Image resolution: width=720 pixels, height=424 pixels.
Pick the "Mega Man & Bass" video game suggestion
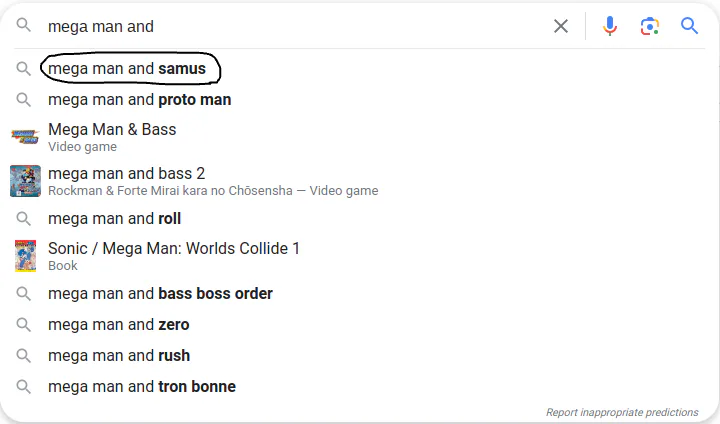[x=112, y=130]
